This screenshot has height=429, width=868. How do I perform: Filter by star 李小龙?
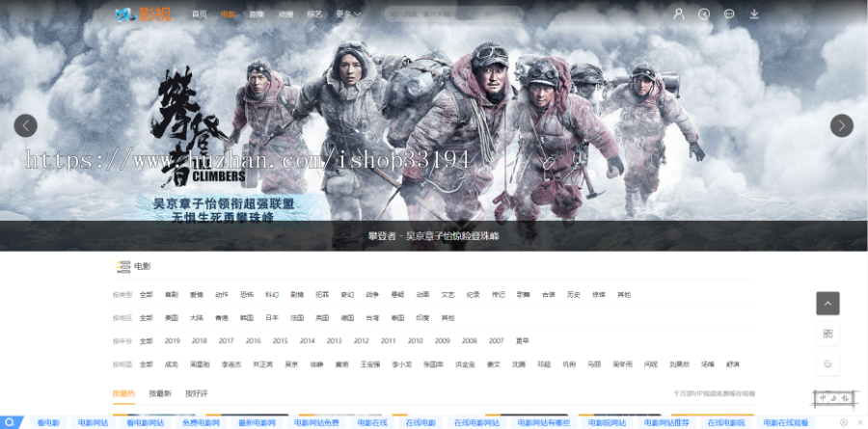pos(402,364)
